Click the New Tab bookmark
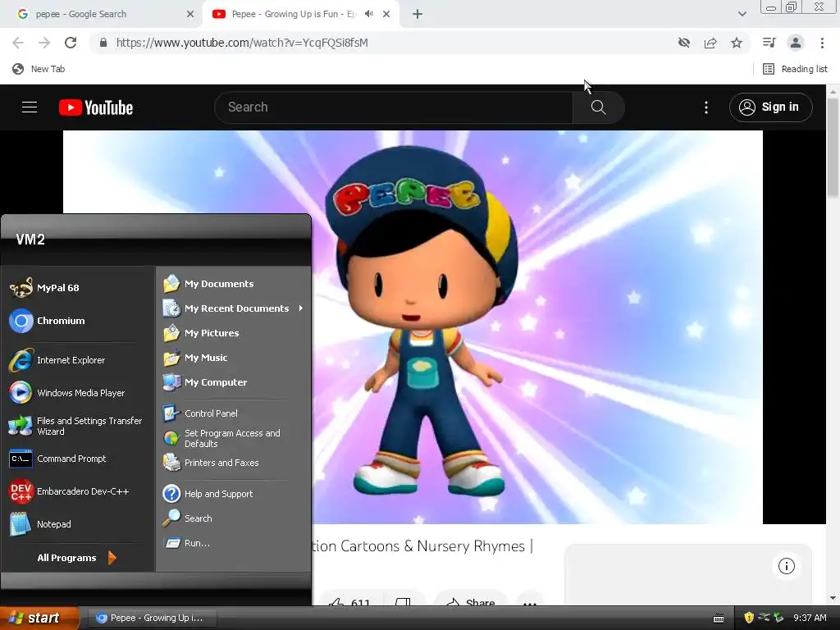840x630 pixels. click(39, 69)
